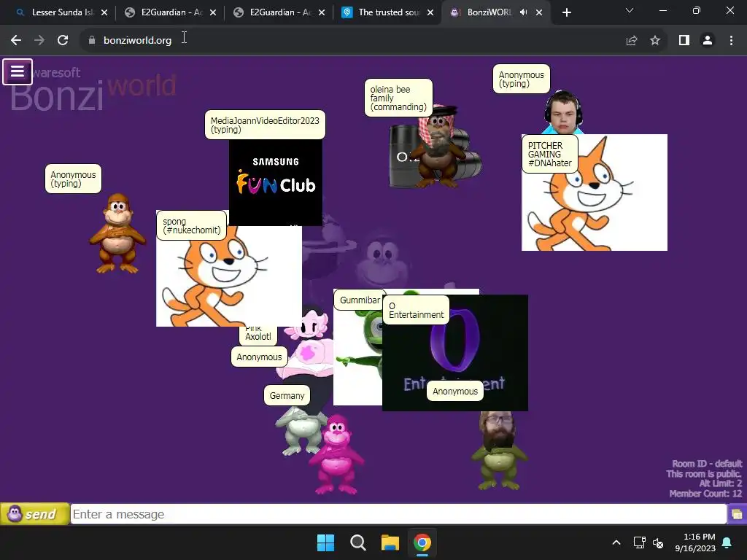Bookmark this page with the star
This screenshot has width=747, height=560.
(655, 41)
